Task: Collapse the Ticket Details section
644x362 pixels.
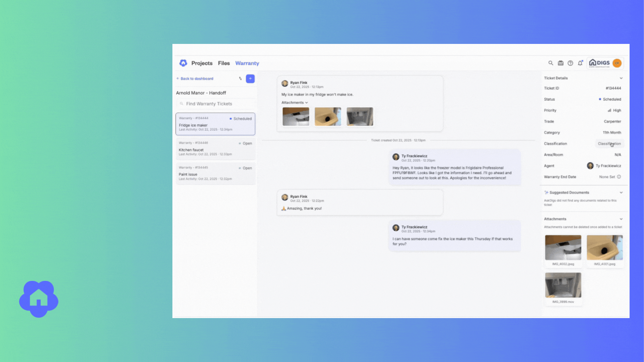Action: pos(621,78)
